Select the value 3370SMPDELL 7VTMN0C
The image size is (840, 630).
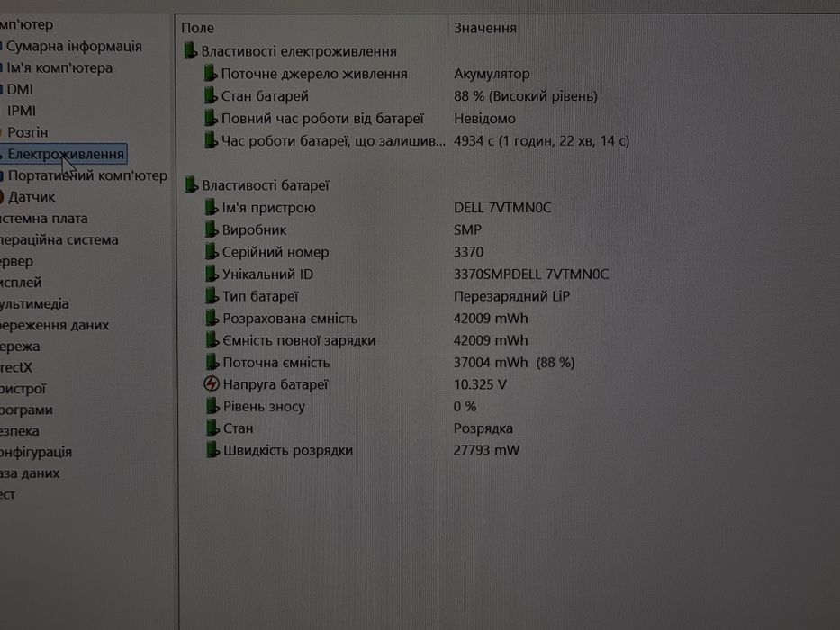(x=531, y=274)
